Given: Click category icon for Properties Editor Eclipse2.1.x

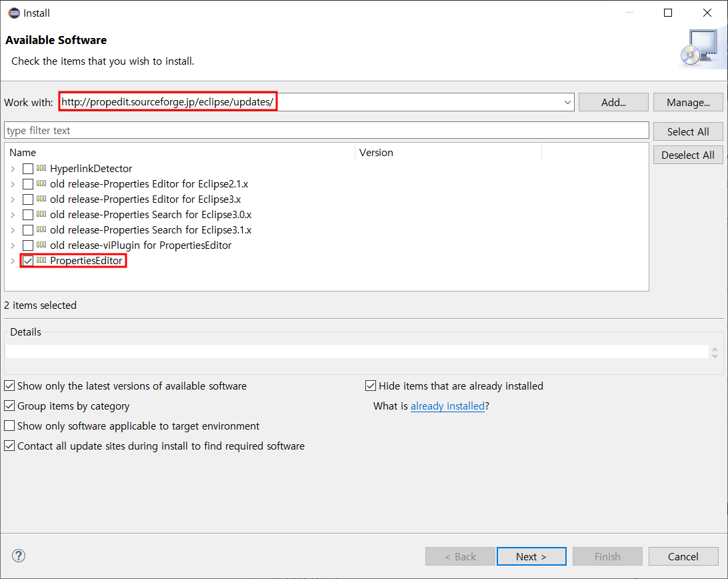Looking at the screenshot, I should (41, 183).
